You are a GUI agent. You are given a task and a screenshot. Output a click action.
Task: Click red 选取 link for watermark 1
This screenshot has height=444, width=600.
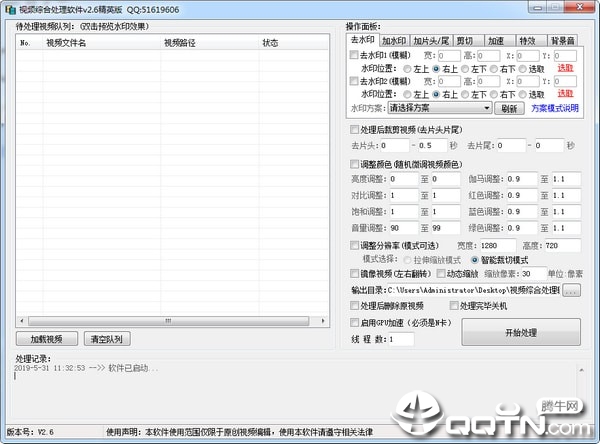click(565, 68)
